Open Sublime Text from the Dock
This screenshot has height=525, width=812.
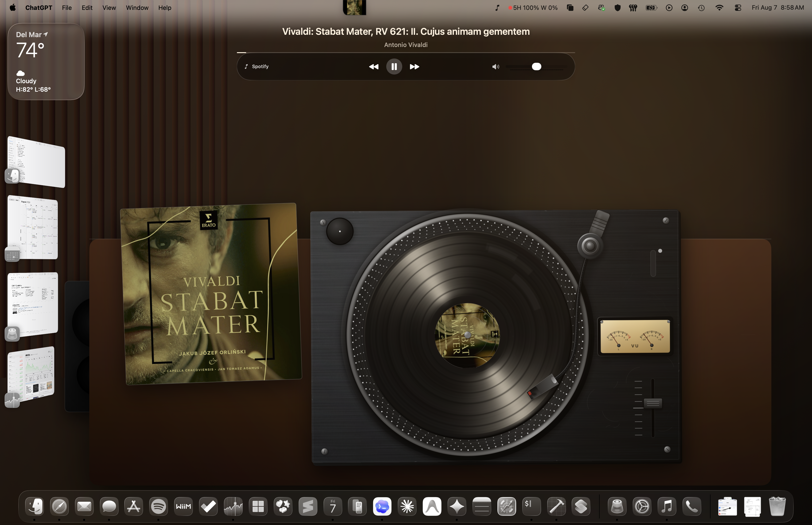tap(308, 506)
